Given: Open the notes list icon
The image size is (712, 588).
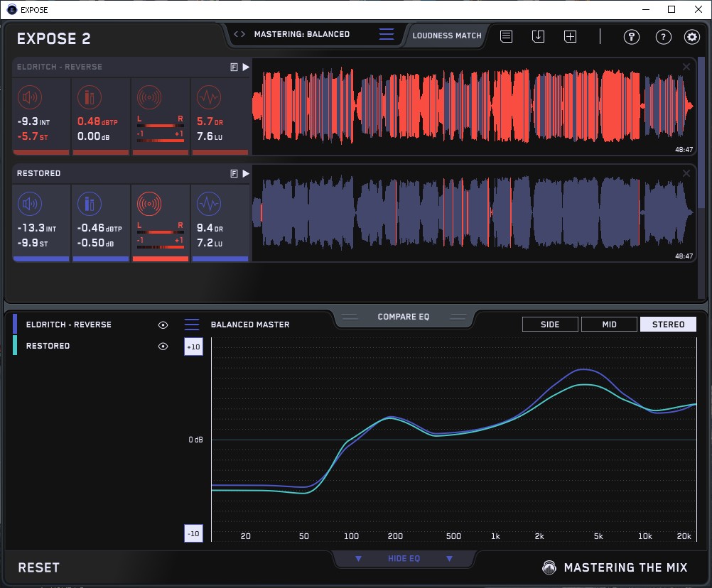Looking at the screenshot, I should click(x=506, y=36).
